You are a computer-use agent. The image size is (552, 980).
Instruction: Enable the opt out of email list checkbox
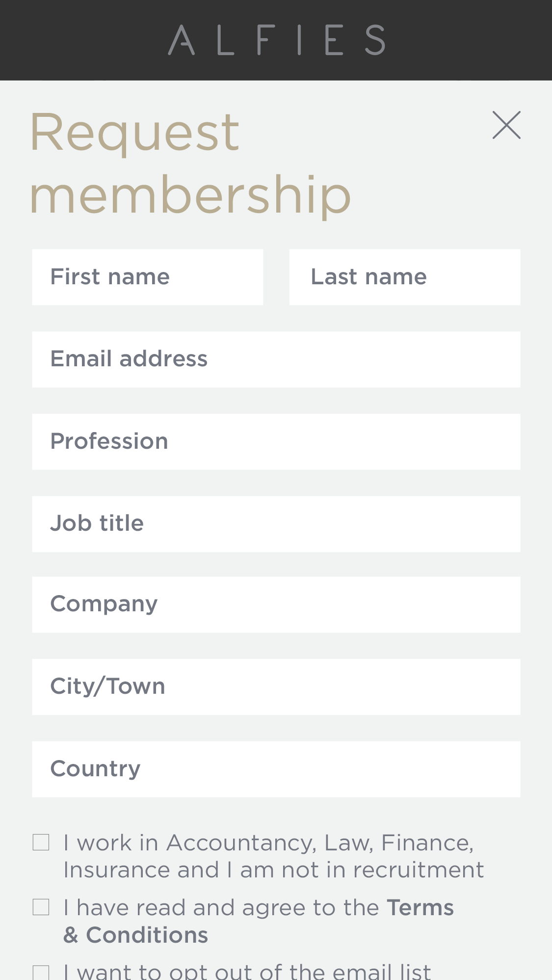coord(41,973)
